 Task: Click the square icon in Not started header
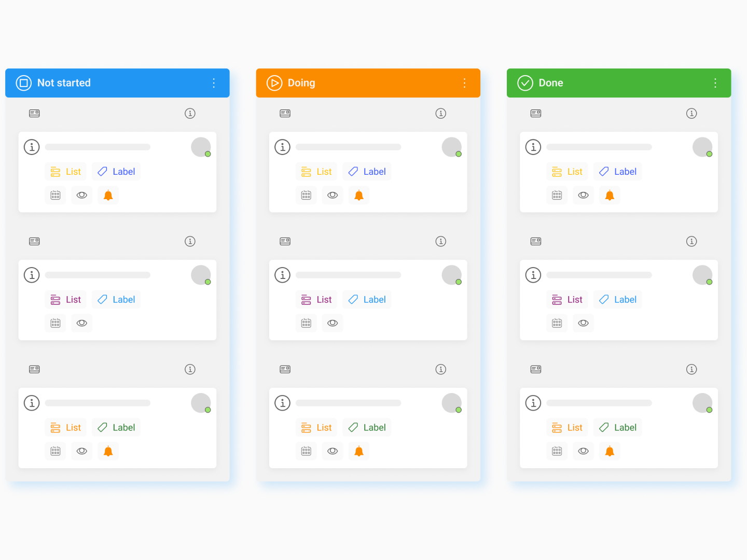tap(24, 83)
